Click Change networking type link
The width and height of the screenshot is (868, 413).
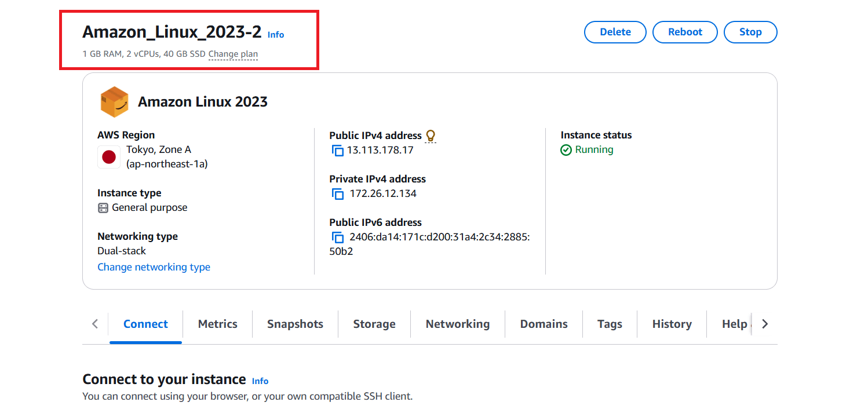click(x=154, y=267)
